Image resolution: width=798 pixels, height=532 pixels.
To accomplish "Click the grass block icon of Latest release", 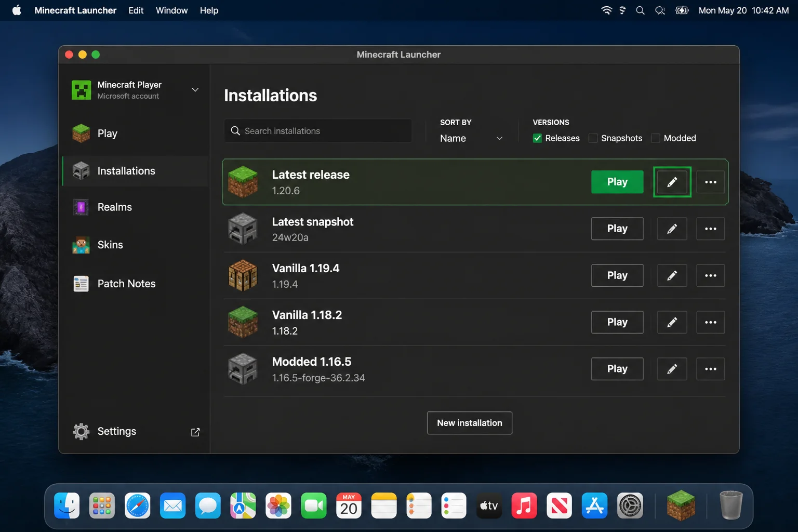I will (x=243, y=182).
